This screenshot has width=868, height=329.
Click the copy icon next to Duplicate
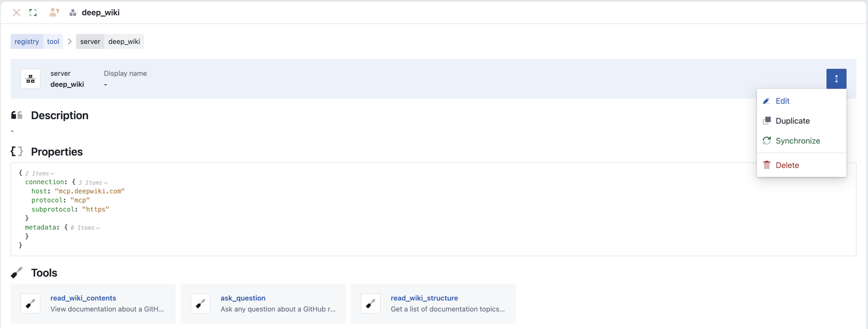point(767,121)
